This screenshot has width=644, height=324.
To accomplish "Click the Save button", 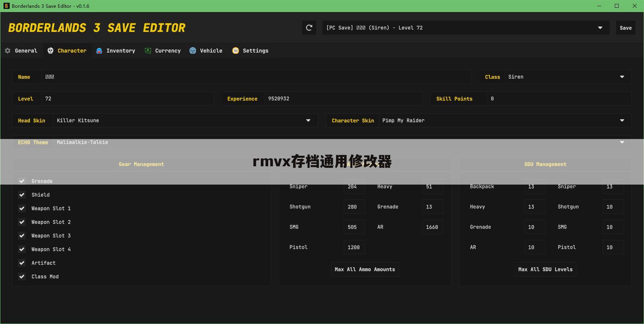I will click(626, 28).
